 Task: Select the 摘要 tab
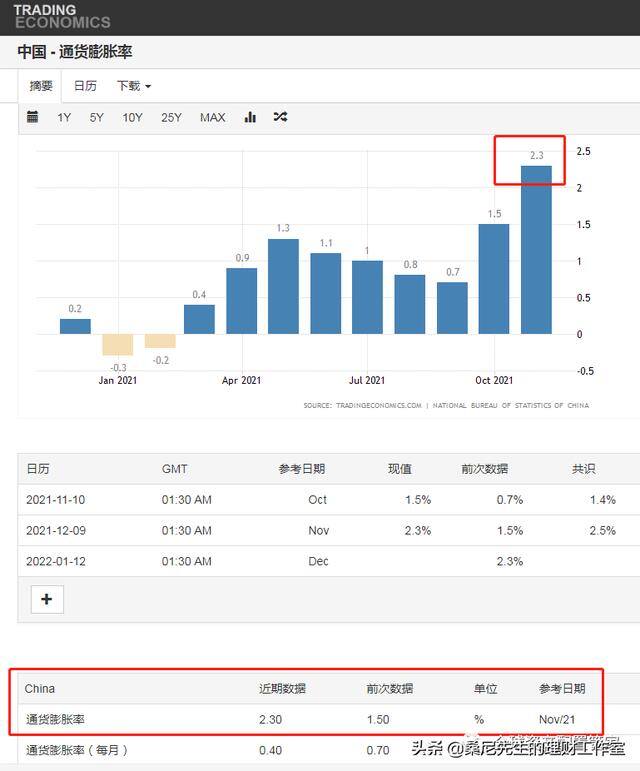[x=41, y=86]
